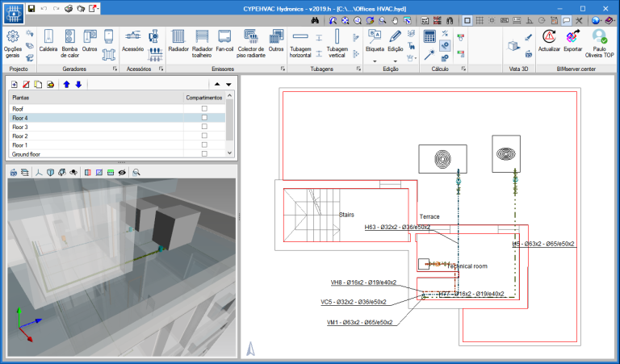Delete the selected floor plan icon
Viewport: 620px width, 364px height.
tap(26, 84)
